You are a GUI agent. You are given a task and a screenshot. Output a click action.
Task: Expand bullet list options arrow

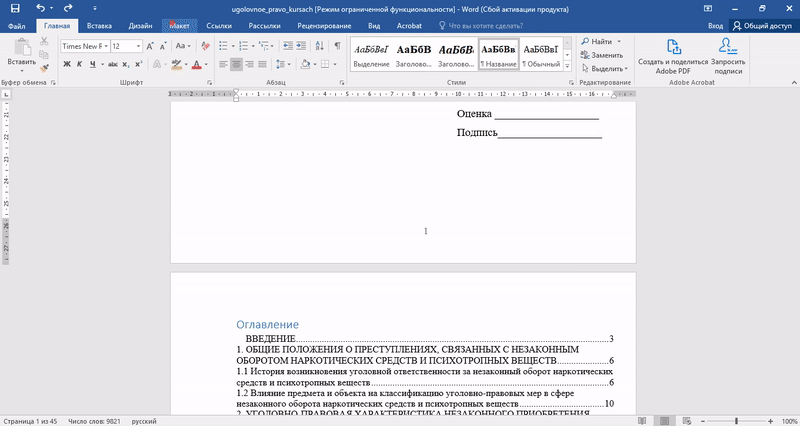click(x=233, y=46)
